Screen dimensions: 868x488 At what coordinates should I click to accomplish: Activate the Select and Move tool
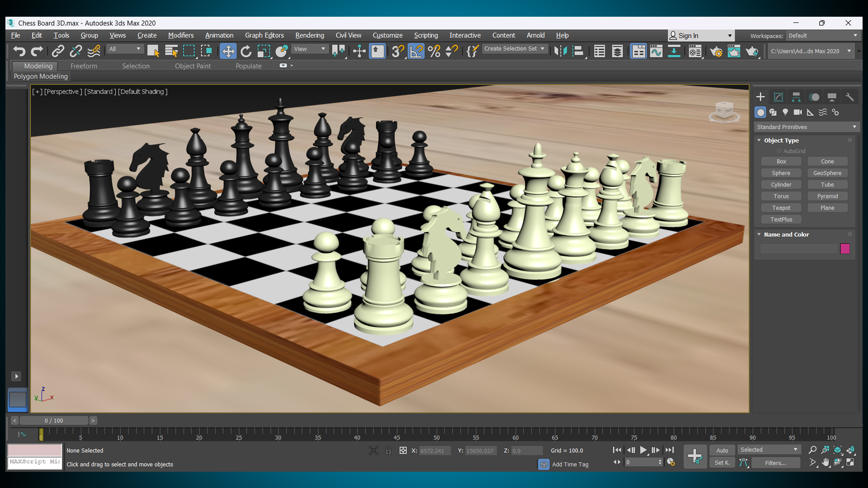pyautogui.click(x=228, y=51)
